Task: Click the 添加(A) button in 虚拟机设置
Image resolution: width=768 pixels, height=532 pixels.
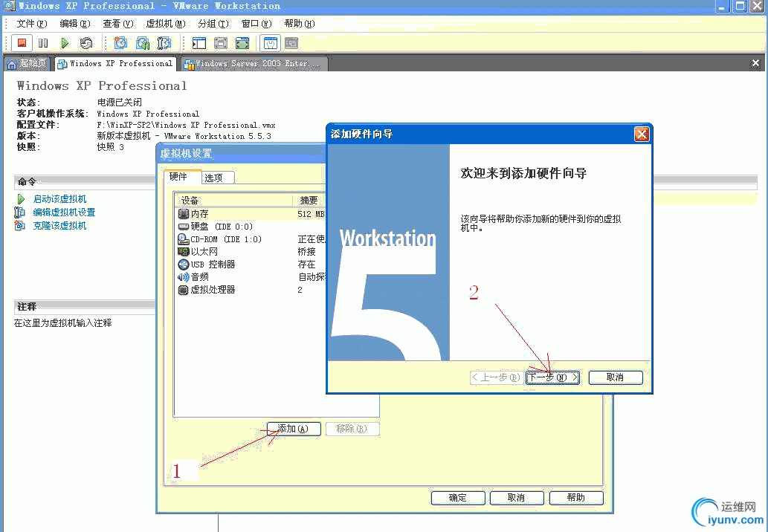Action: [294, 429]
